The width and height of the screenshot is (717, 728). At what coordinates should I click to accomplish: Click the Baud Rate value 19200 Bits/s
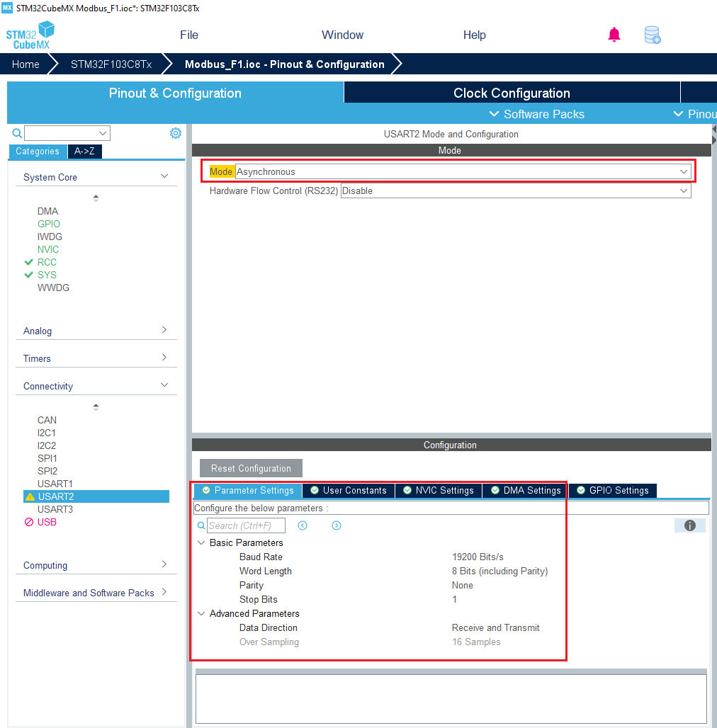(478, 557)
